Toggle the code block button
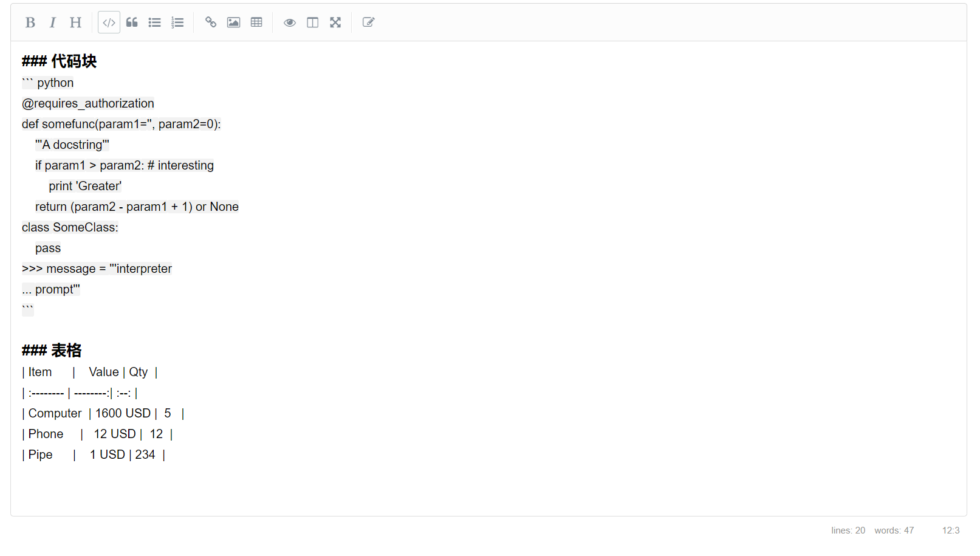The image size is (980, 556). 109,22
